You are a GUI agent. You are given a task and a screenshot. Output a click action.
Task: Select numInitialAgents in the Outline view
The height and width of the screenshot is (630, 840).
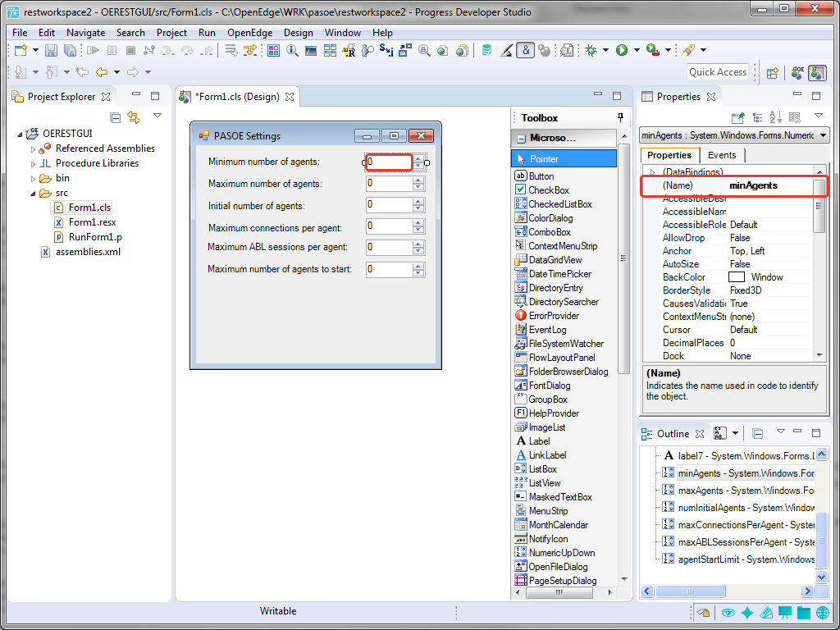pyautogui.click(x=746, y=508)
